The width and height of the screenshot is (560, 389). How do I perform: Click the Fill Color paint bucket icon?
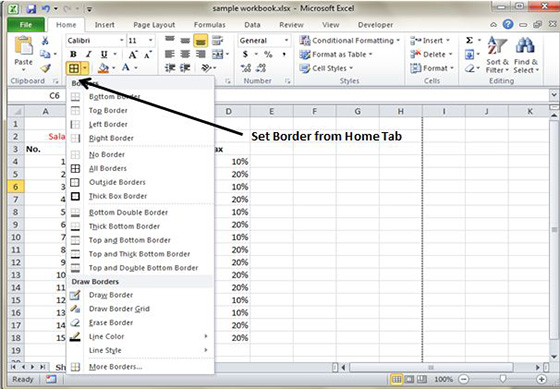pos(103,68)
